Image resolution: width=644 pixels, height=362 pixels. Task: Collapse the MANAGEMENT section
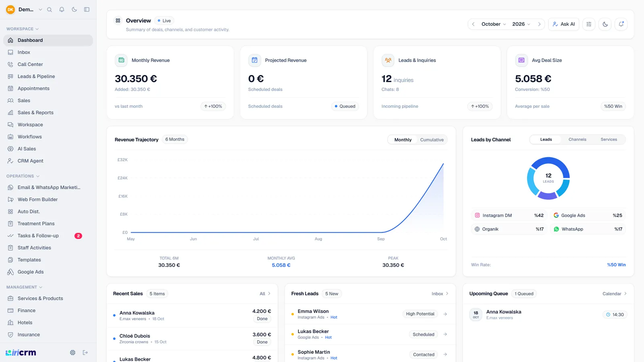click(x=24, y=287)
